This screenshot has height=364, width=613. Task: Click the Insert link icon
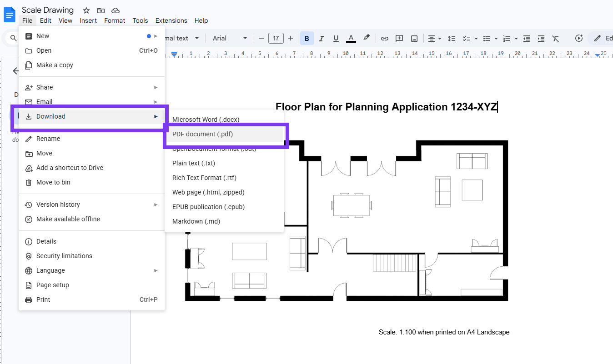384,38
